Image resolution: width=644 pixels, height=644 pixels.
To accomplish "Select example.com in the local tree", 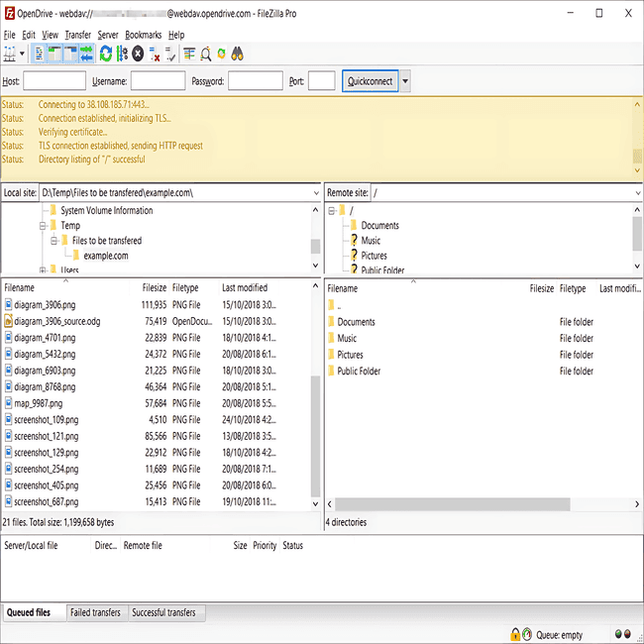I will coord(106,256).
